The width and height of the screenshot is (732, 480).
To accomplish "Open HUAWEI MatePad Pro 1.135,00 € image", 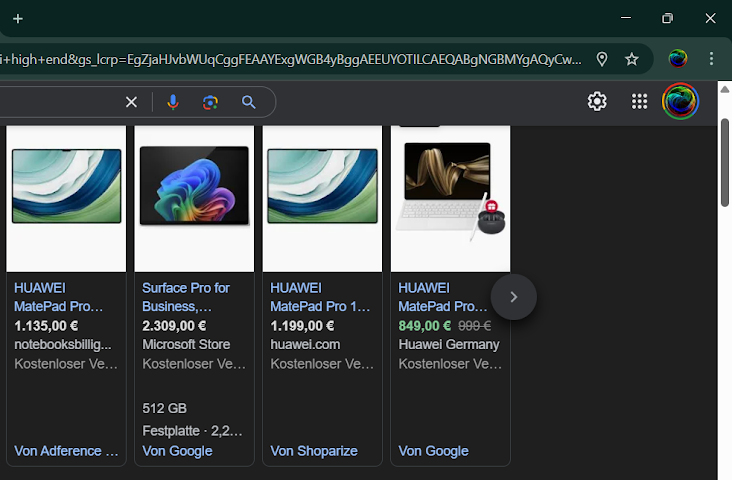I will click(x=66, y=198).
